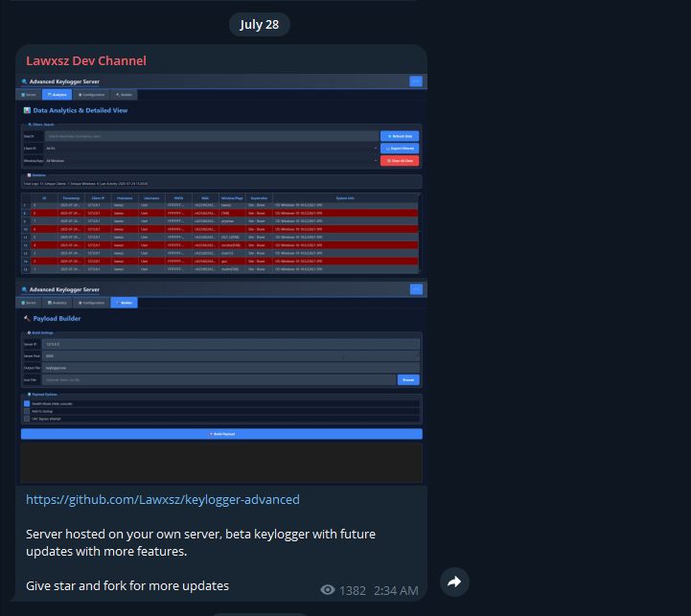Click the forward arrow beside the message
This screenshot has height=616, width=691.
[454, 582]
